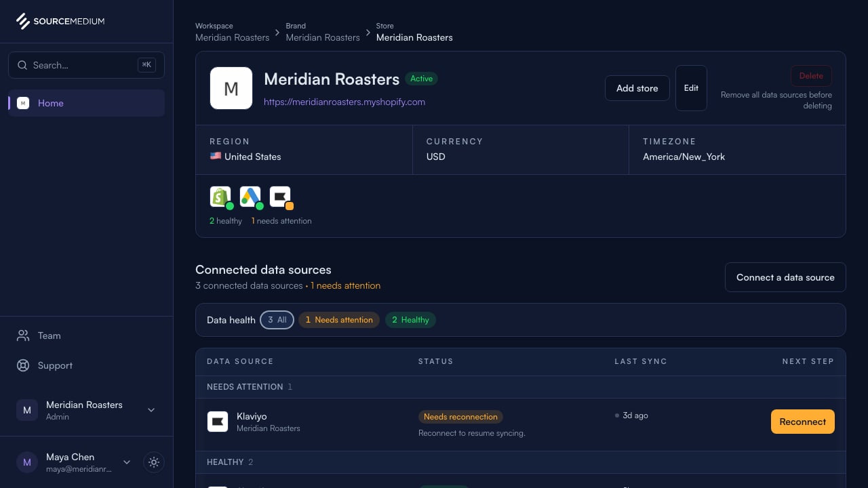Collapse the HEALTHY group header

[x=521, y=462]
